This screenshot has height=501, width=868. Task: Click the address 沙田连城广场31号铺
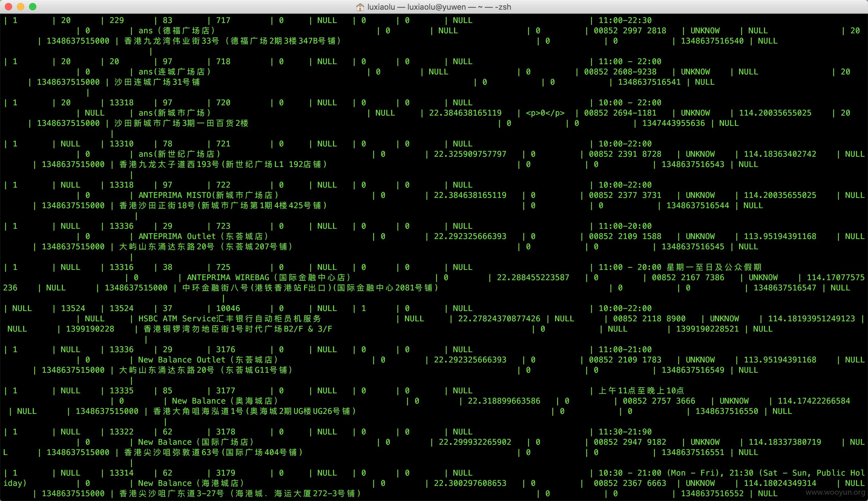pyautogui.click(x=157, y=82)
